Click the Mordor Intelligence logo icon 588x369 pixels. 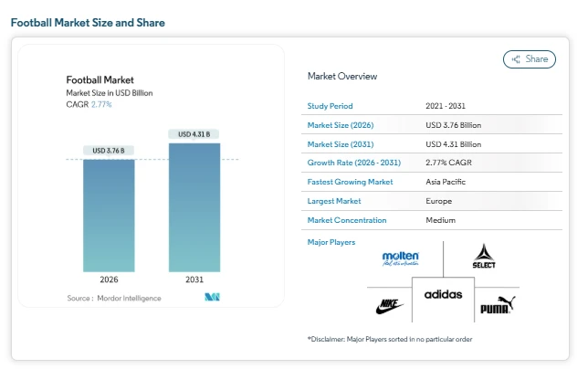pos(213,298)
